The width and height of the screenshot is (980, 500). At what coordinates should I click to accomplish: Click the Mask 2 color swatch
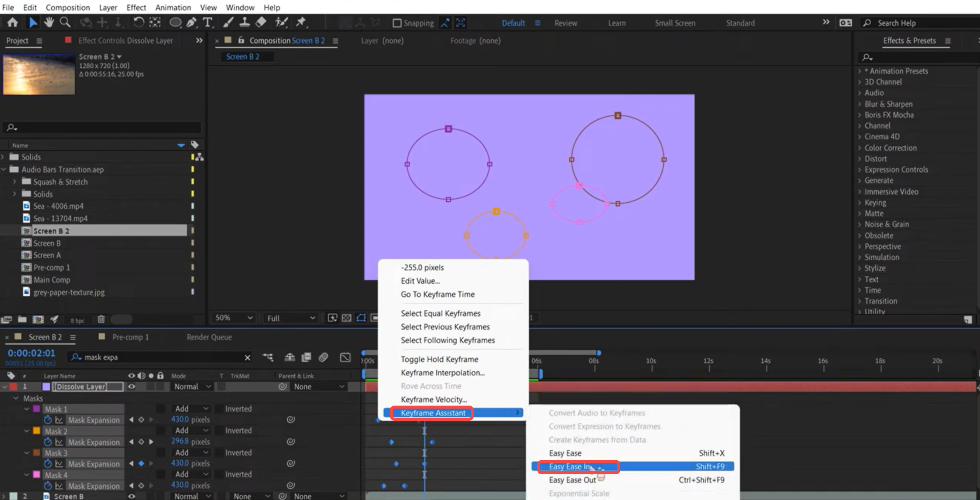point(36,430)
